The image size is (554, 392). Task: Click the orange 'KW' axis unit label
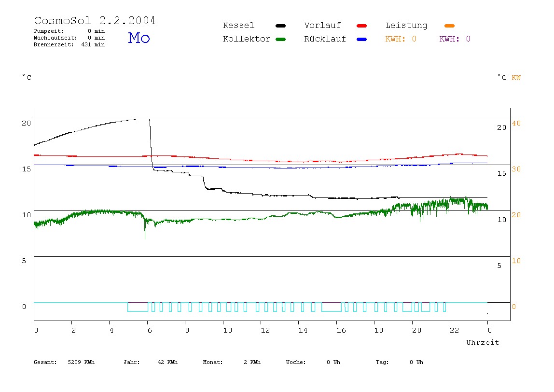pyautogui.click(x=516, y=77)
